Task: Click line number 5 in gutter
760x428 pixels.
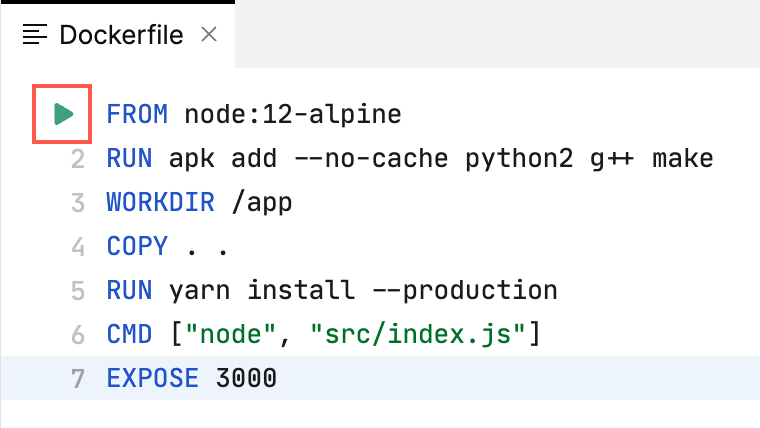Action: pos(78,290)
